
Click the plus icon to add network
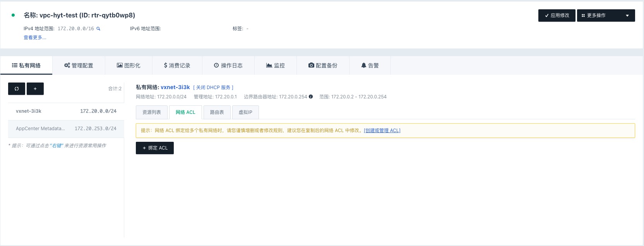(35, 89)
